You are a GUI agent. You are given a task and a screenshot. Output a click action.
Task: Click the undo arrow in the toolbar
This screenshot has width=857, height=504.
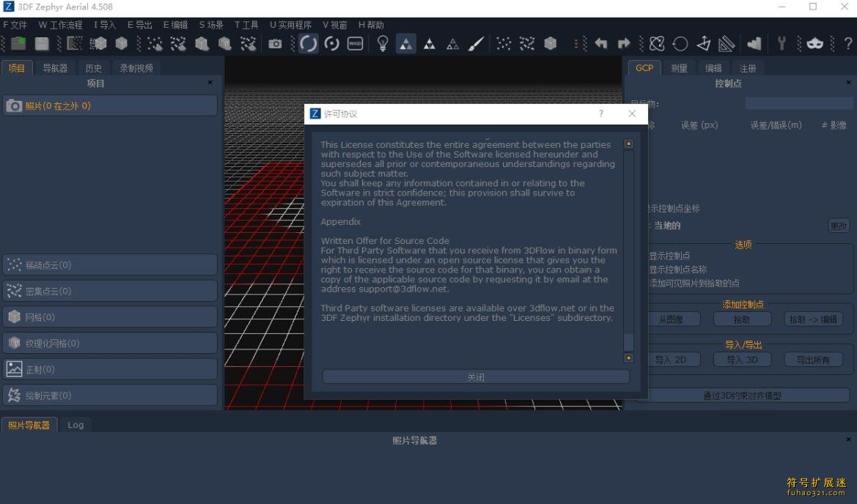(601, 44)
